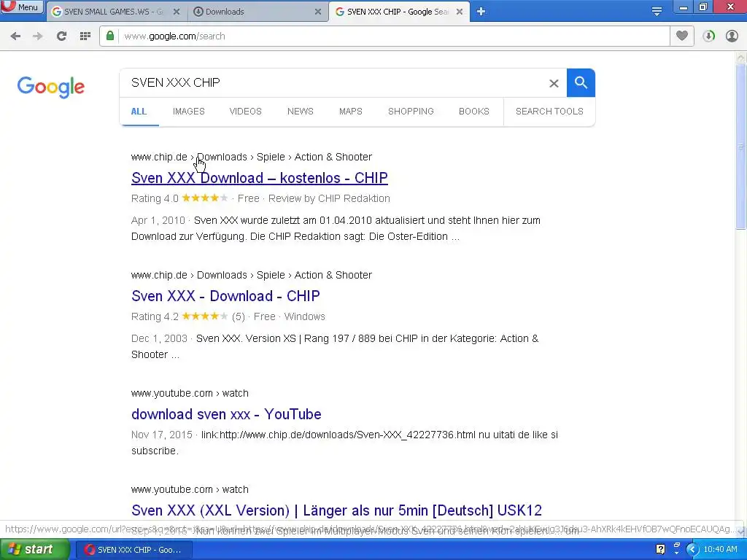Image resolution: width=747 pixels, height=560 pixels.
Task: Click the 'Rating 4.0' stars line
Action: coord(260,198)
